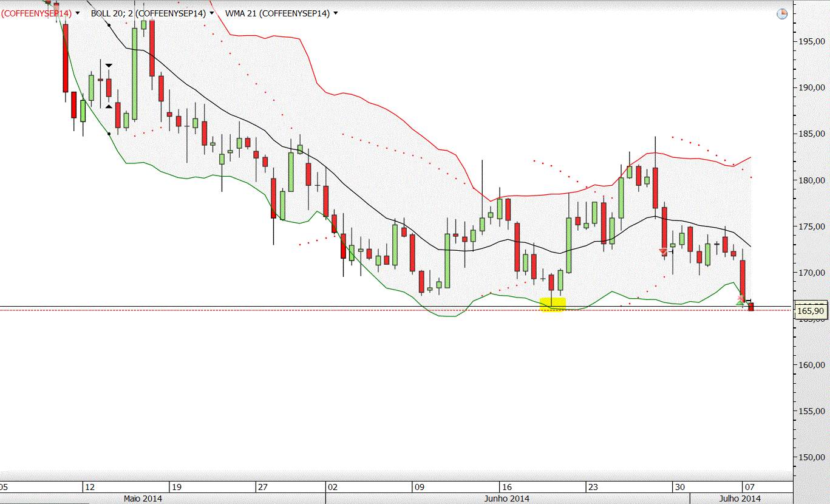Click the date label 07 on the time axis
Viewport: 830px width, 504px height.
[749, 487]
